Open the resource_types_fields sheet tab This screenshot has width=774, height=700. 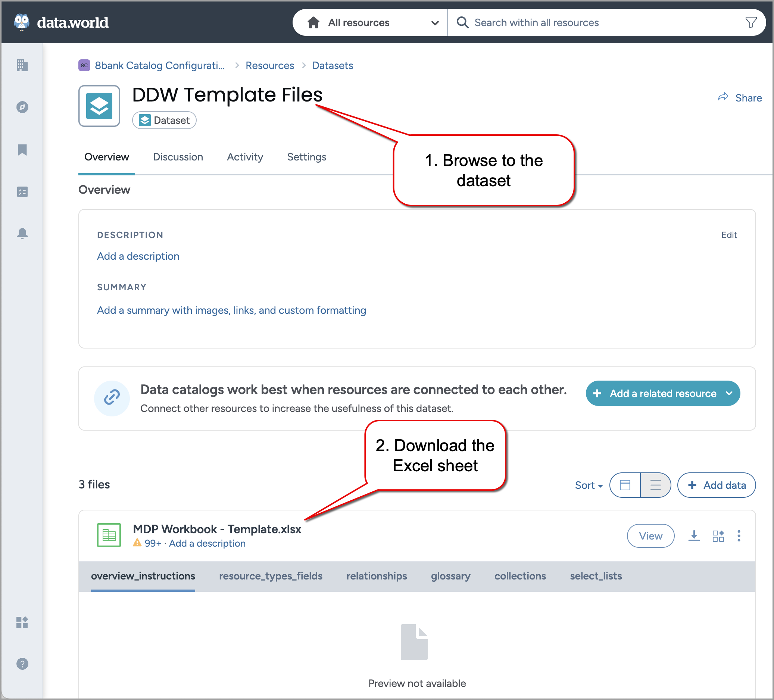(271, 576)
